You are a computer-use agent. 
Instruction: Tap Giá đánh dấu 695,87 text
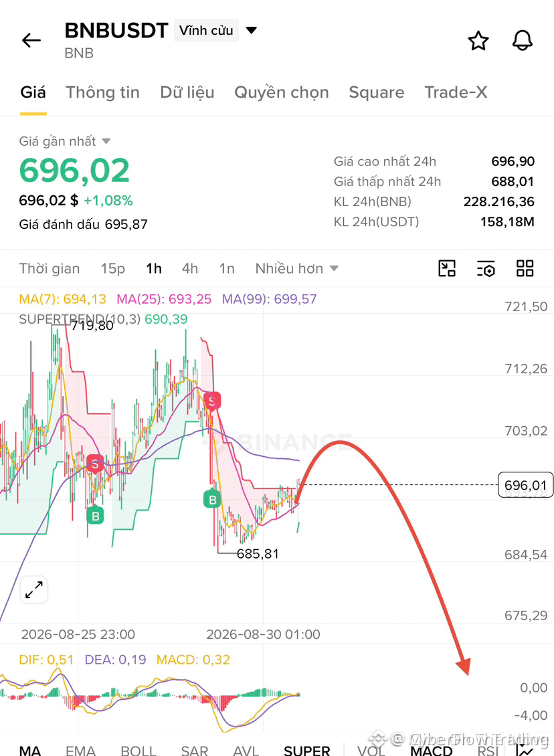click(x=84, y=224)
